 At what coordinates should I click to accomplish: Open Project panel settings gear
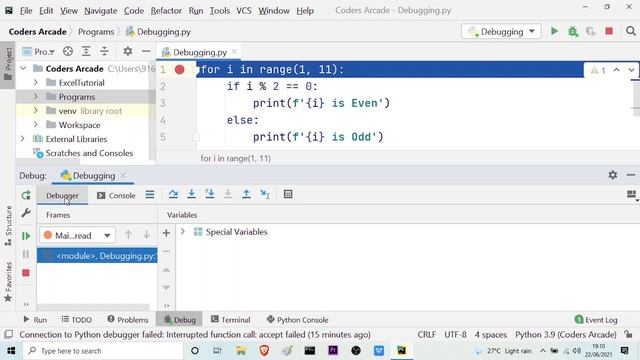[128, 51]
